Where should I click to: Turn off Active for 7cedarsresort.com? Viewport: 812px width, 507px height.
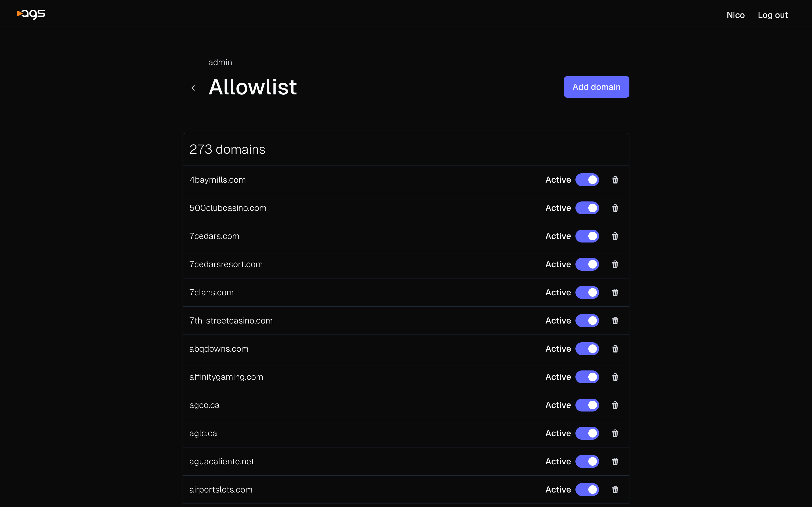pos(587,264)
